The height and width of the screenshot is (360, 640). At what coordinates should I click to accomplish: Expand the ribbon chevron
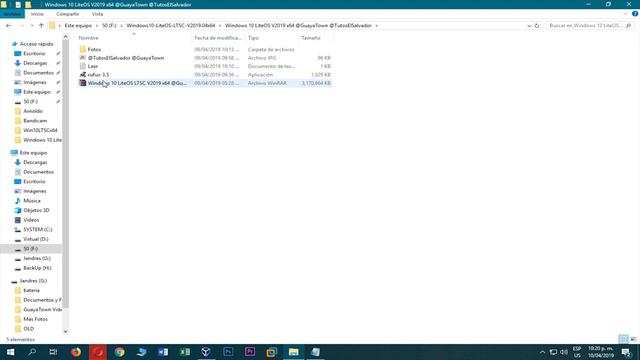(625, 14)
